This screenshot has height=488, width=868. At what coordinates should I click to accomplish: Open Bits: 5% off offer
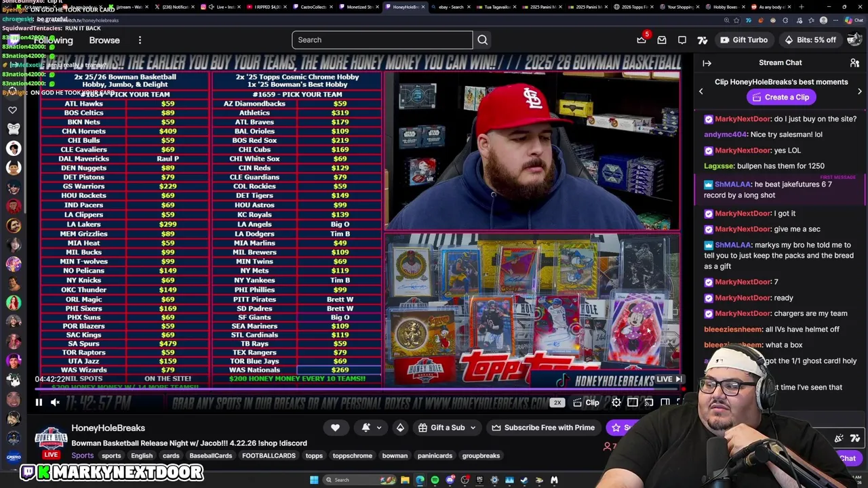(810, 40)
